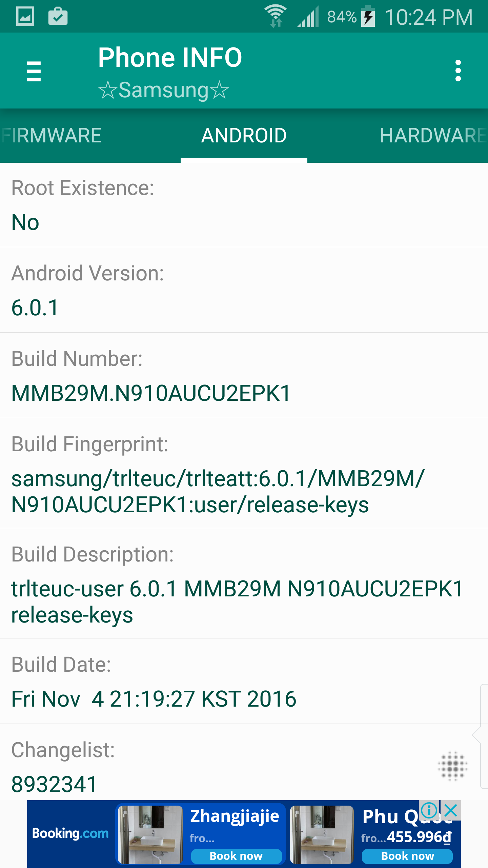Viewport: 488px width, 868px height.
Task: Tap the Zhangjiajie hotel bathroom thumbnail
Action: [x=150, y=834]
